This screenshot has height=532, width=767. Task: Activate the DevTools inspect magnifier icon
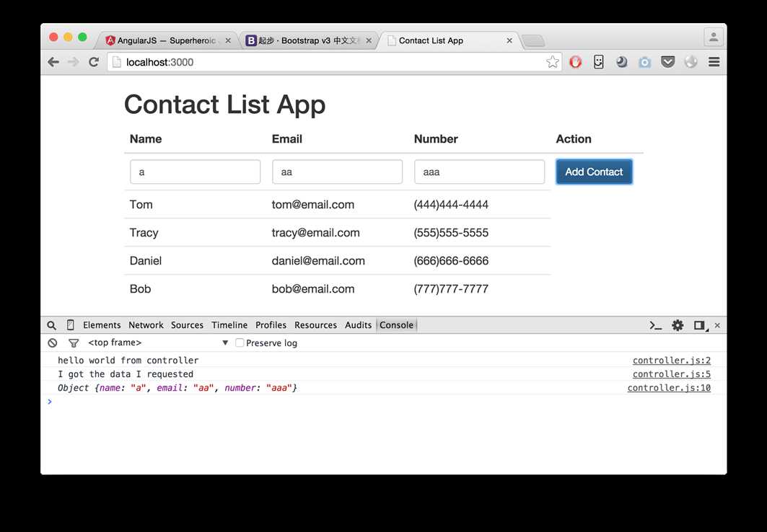pos(51,325)
